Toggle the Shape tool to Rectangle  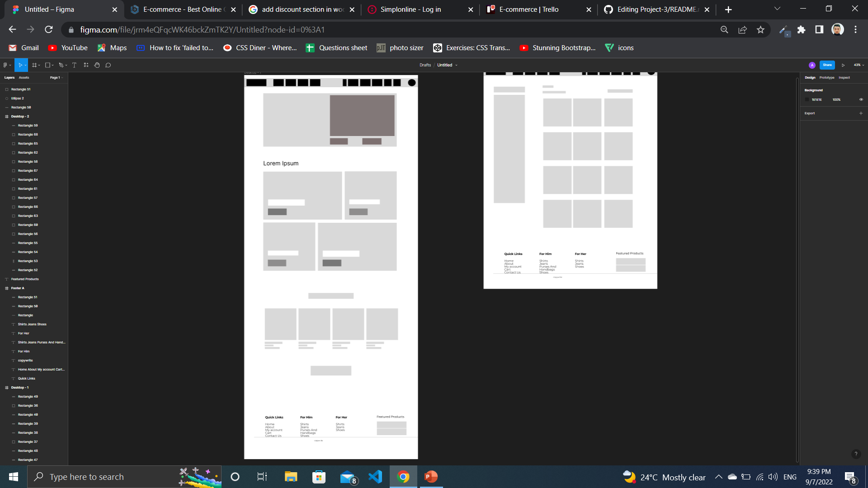click(x=47, y=65)
